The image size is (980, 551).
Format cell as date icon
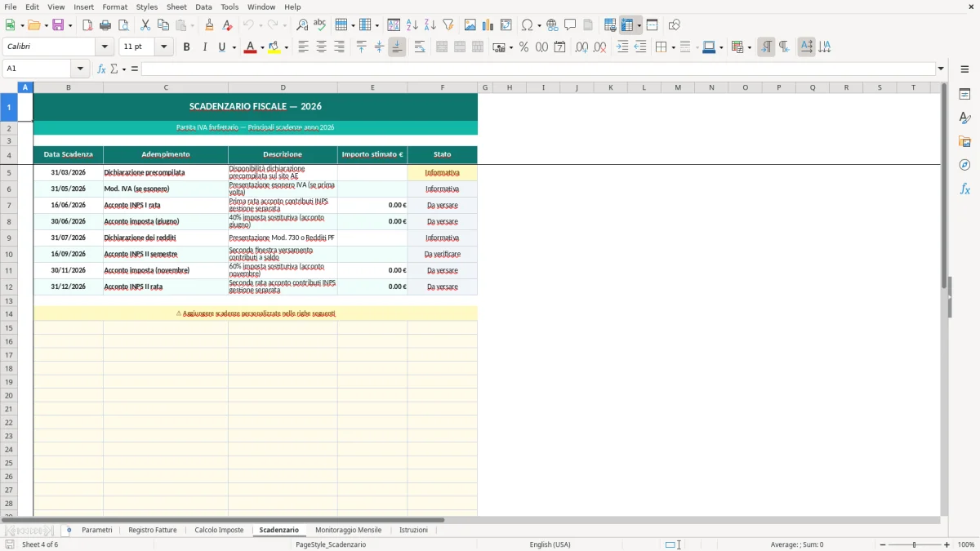pyautogui.click(x=559, y=47)
